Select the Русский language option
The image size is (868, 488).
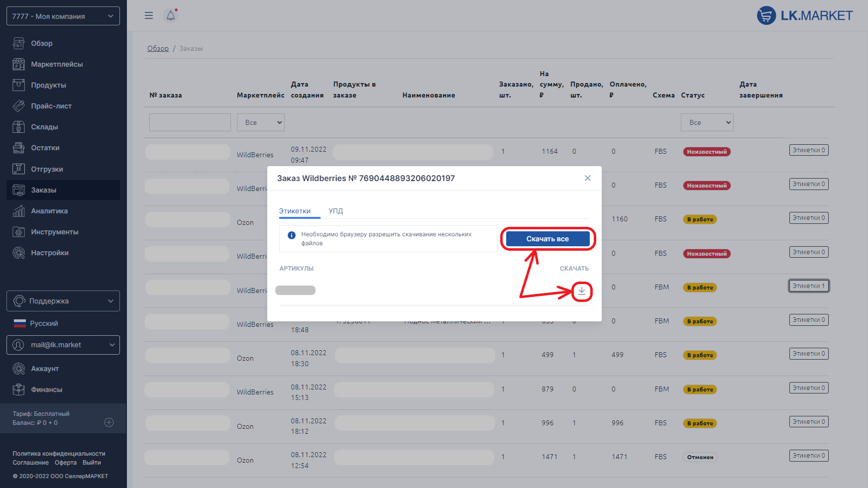pos(44,323)
